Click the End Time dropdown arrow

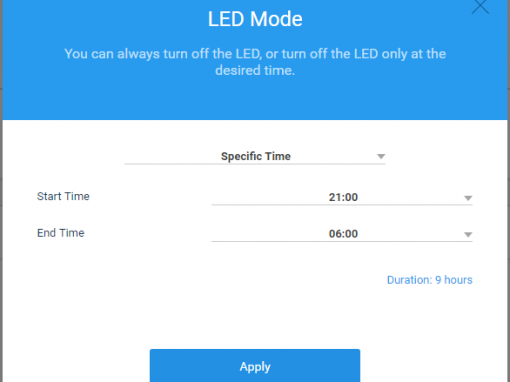pos(468,235)
